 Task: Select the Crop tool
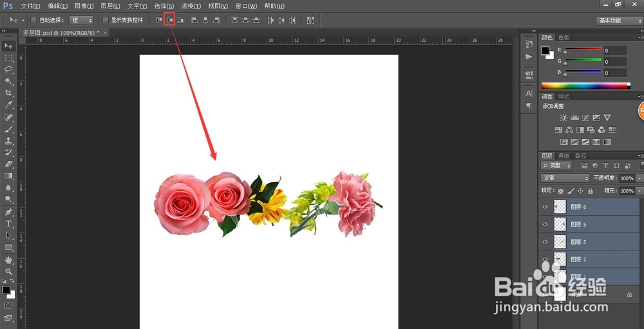[9, 93]
